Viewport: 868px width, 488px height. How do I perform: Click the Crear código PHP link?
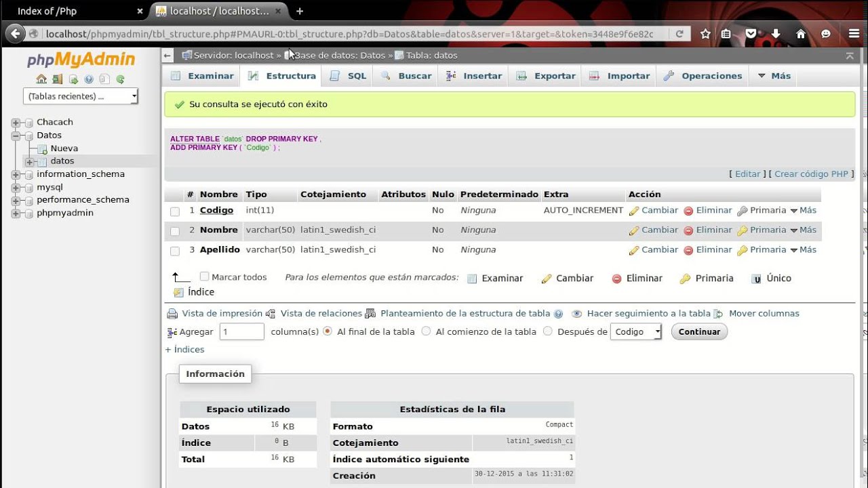[x=811, y=174]
